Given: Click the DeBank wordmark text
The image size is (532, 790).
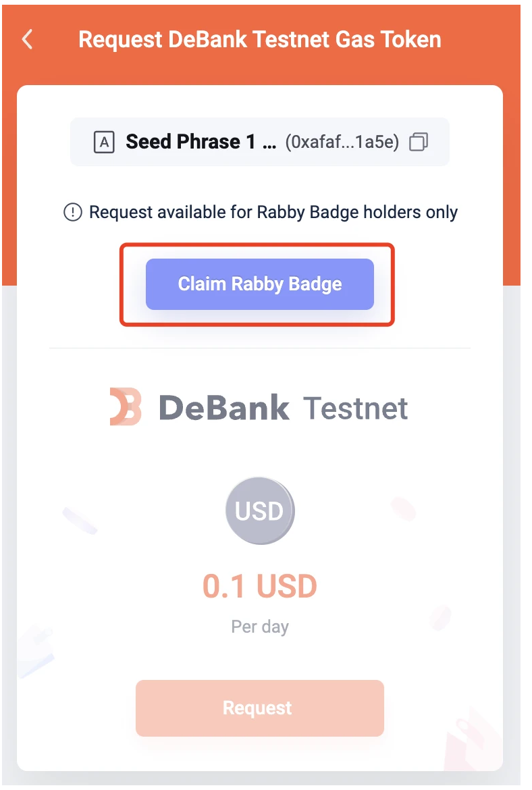Looking at the screenshot, I should point(224,407).
